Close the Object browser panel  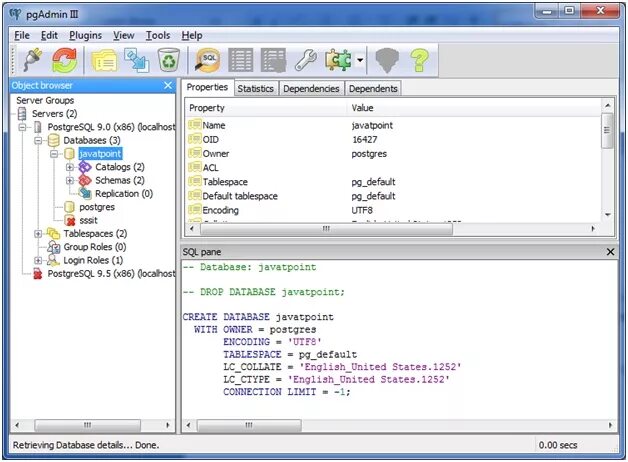(x=168, y=85)
